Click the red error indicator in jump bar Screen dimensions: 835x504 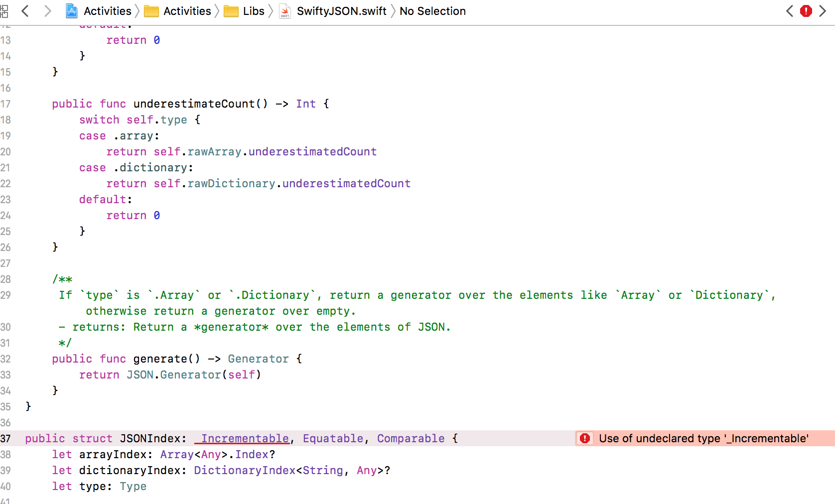806,11
